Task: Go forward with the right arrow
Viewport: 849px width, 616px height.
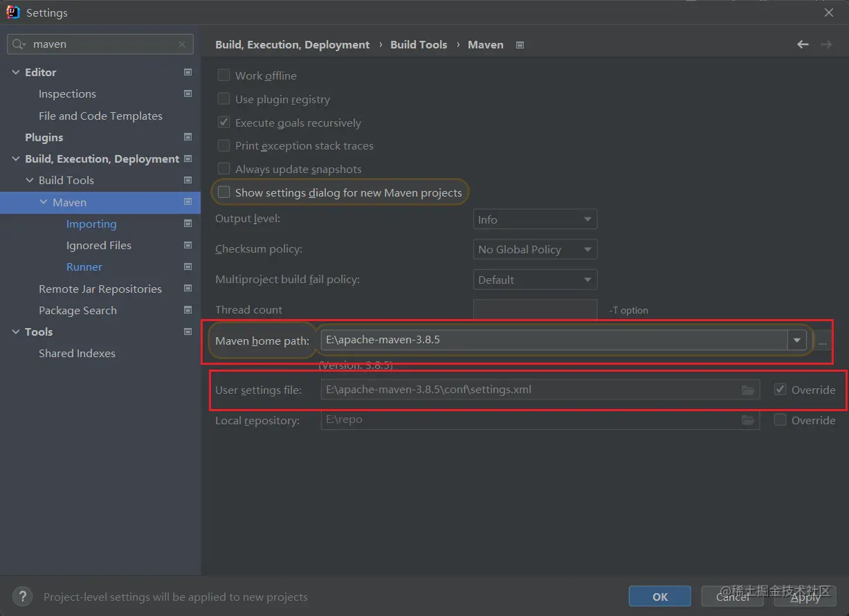Action: 826,44
